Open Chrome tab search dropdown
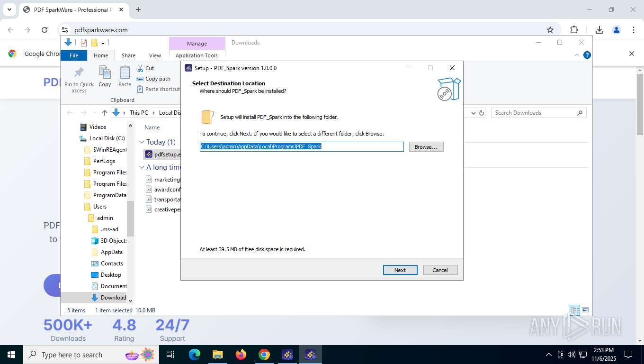 coord(9,9)
